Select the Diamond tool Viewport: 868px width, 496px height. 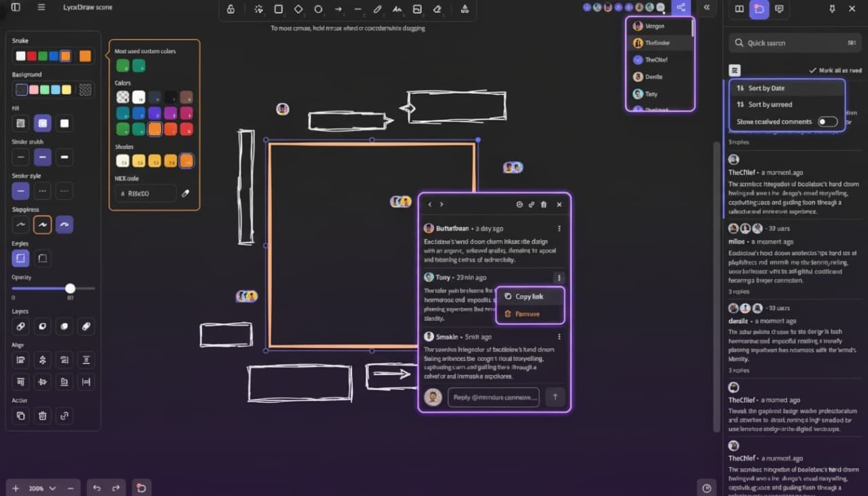[297, 9]
